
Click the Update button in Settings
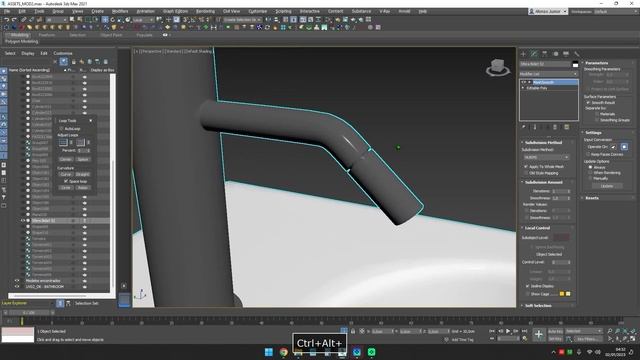[x=607, y=186]
